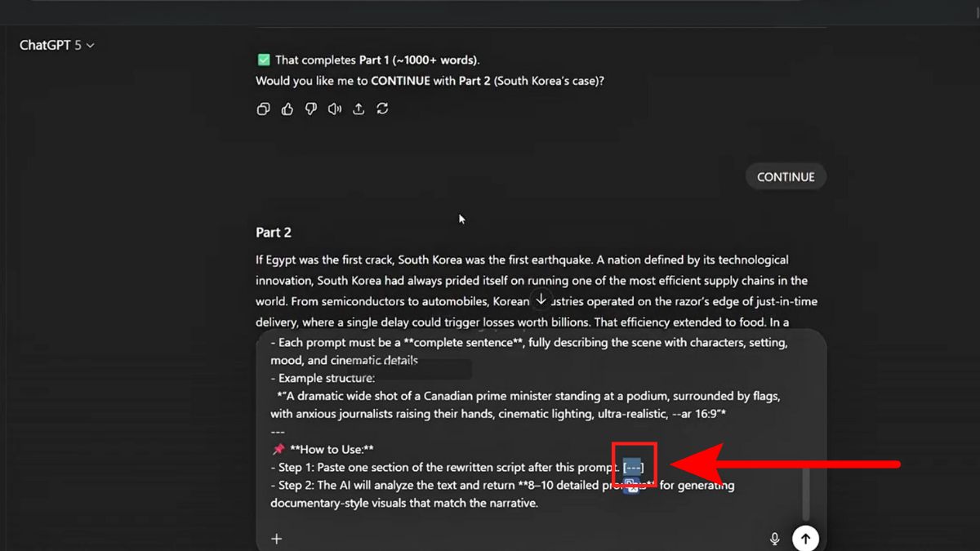980x551 pixels.
Task: Read the response aloud with speaker icon
Action: tap(334, 108)
